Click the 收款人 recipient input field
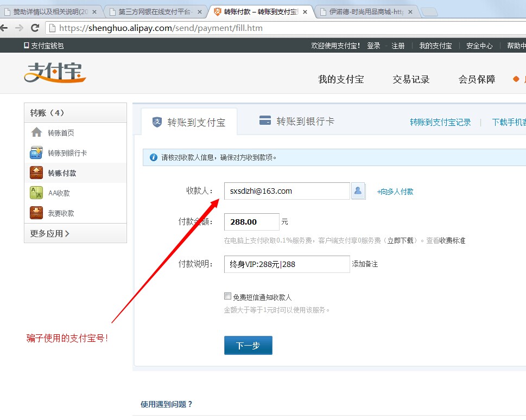 (x=287, y=191)
